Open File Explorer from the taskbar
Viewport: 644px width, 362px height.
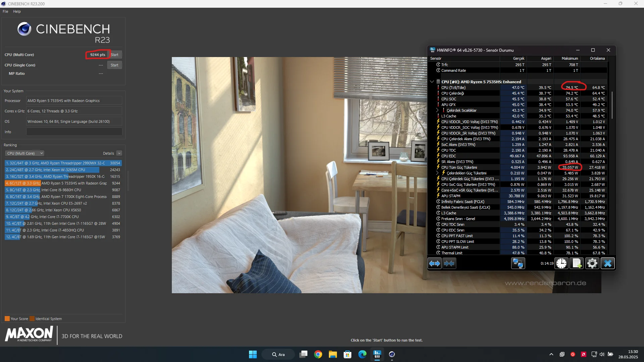333,354
